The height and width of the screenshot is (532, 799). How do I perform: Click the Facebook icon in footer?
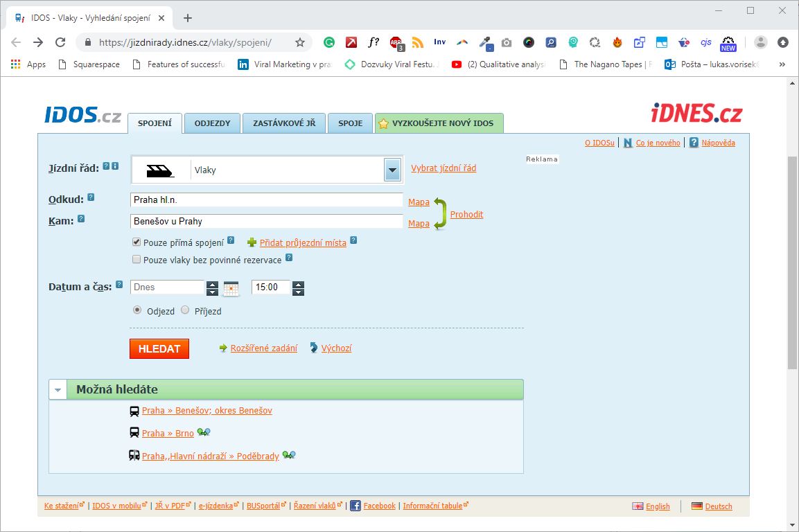point(355,506)
